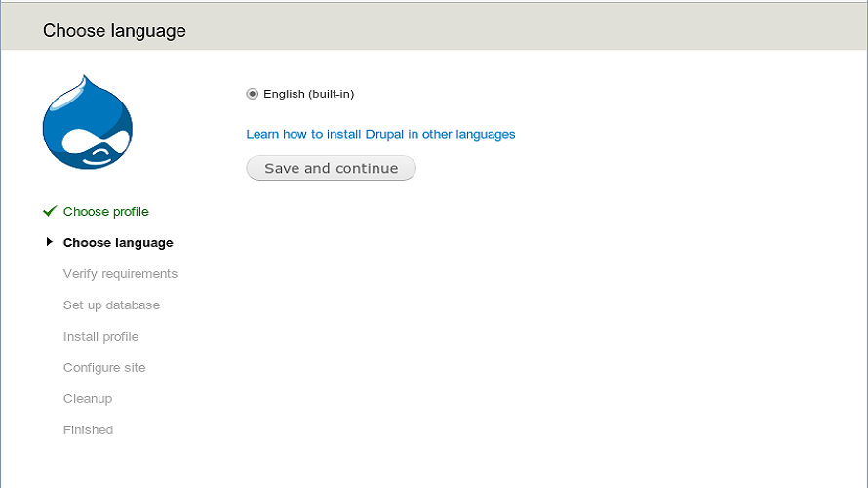The height and width of the screenshot is (488, 868).
Task: Click the Install profile step
Action: coord(100,337)
